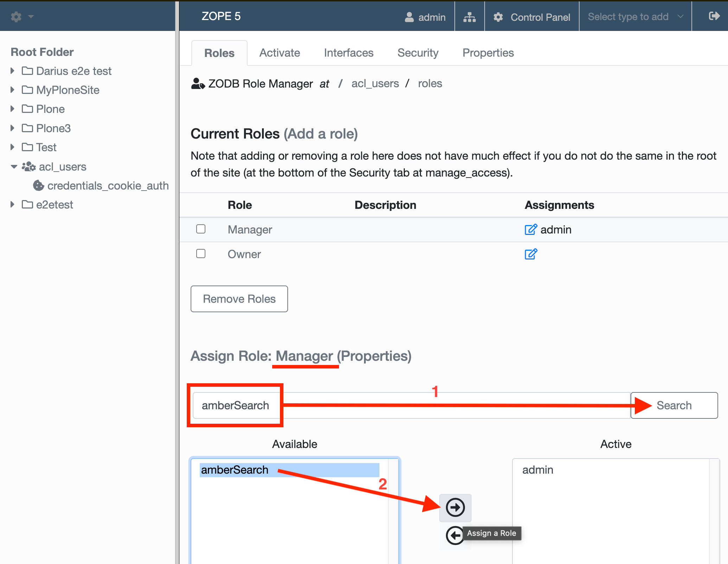Open Plone3 folder in the tree

click(53, 128)
